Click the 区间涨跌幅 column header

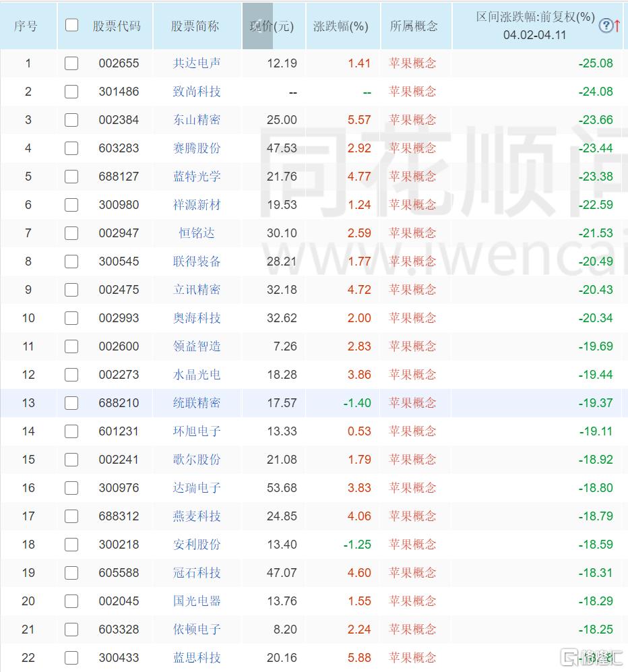[x=535, y=18]
